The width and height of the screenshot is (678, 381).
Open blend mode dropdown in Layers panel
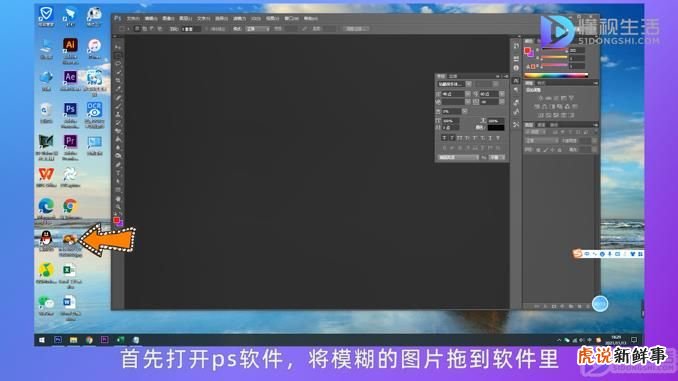click(542, 141)
